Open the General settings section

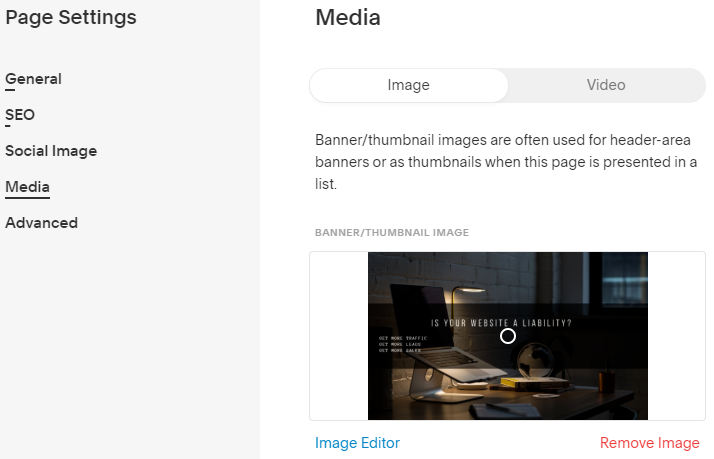(33, 79)
